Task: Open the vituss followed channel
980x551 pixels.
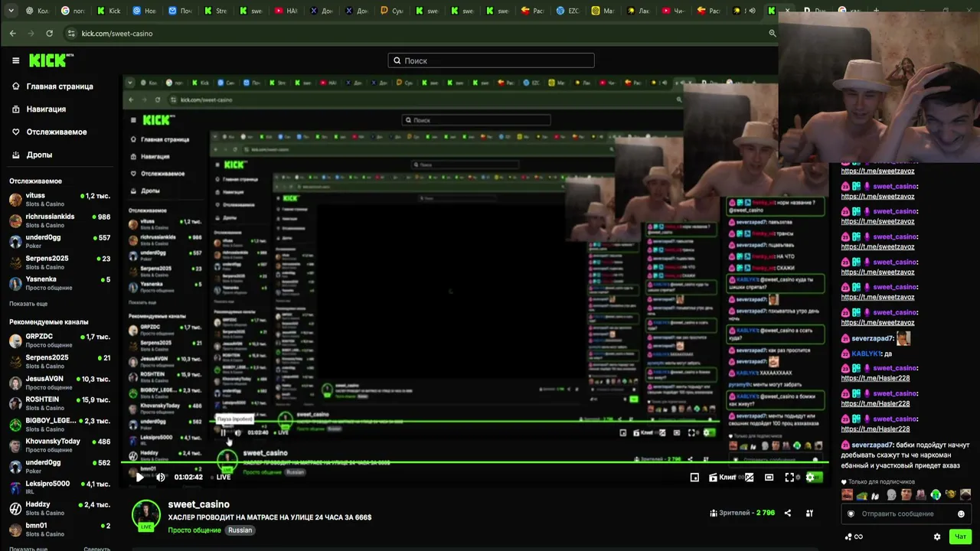Action: click(60, 200)
